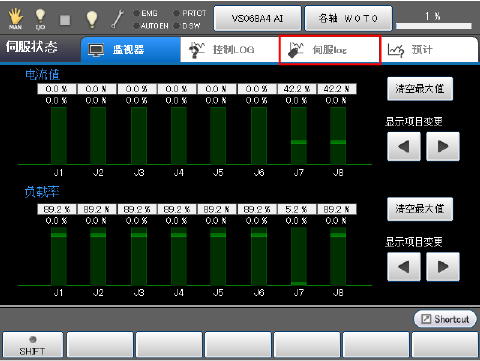Click 显示项目变更 label in 电流值 section
This screenshot has width=480, height=361.
pyautogui.click(x=414, y=122)
